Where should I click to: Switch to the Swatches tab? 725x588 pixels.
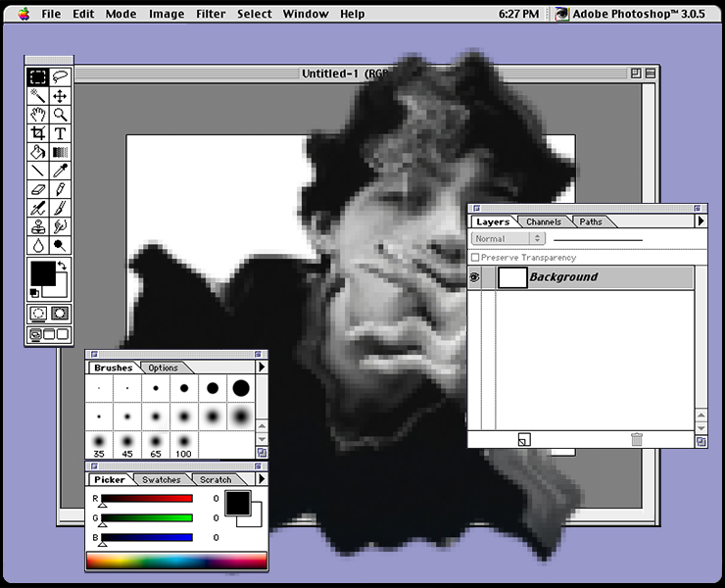click(x=161, y=480)
